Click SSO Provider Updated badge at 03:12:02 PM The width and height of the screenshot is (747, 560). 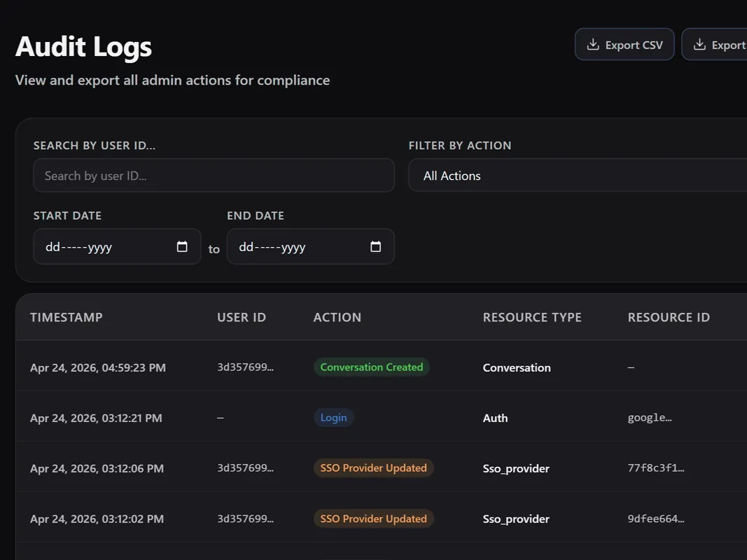pos(374,519)
